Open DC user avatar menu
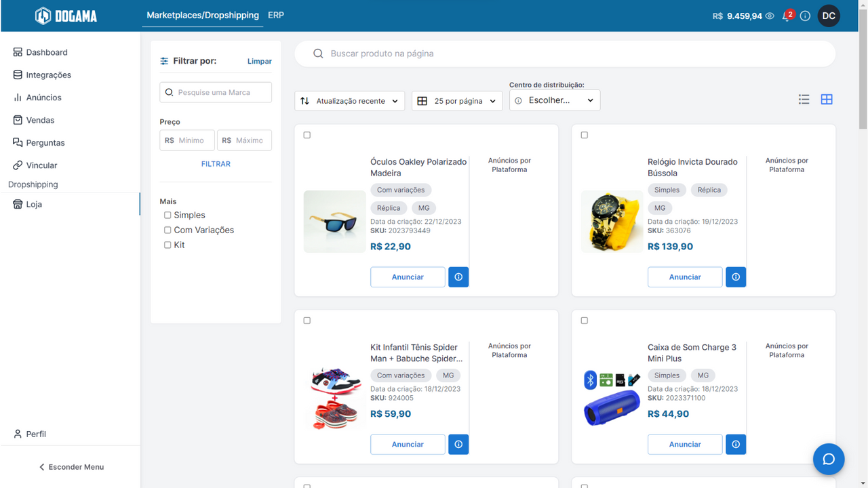The width and height of the screenshot is (868, 488). [x=829, y=16]
